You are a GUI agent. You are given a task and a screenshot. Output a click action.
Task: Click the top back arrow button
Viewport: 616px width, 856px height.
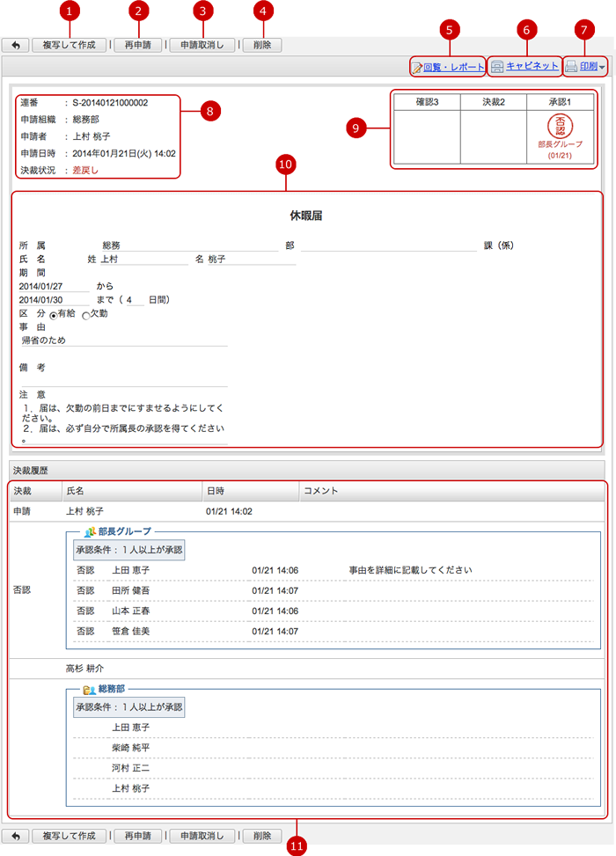tap(15, 46)
